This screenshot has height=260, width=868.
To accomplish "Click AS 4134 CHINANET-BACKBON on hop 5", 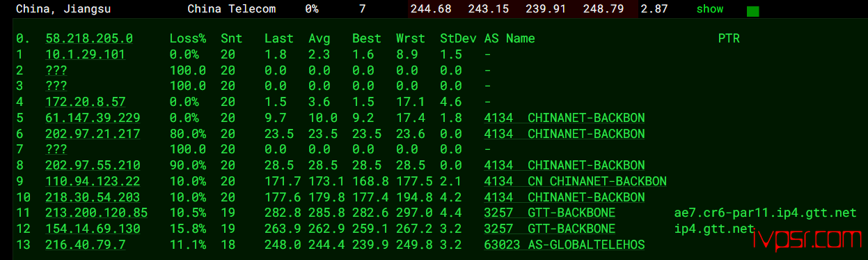I will pos(565,118).
